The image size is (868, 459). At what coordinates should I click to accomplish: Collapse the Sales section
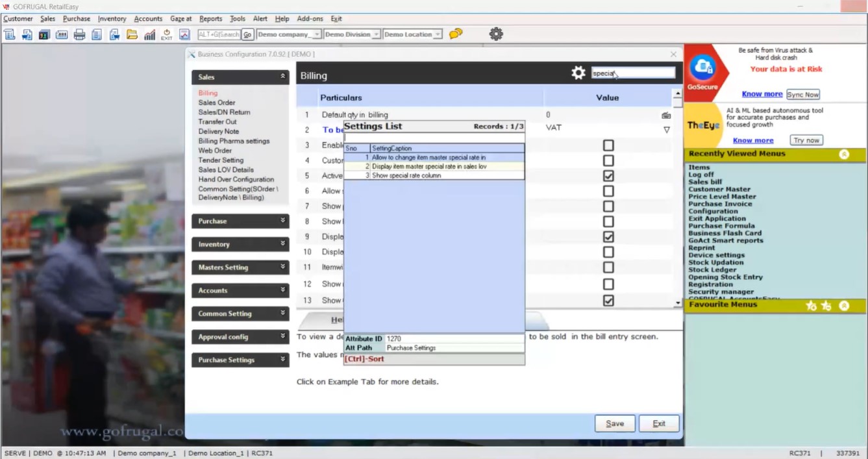282,77
